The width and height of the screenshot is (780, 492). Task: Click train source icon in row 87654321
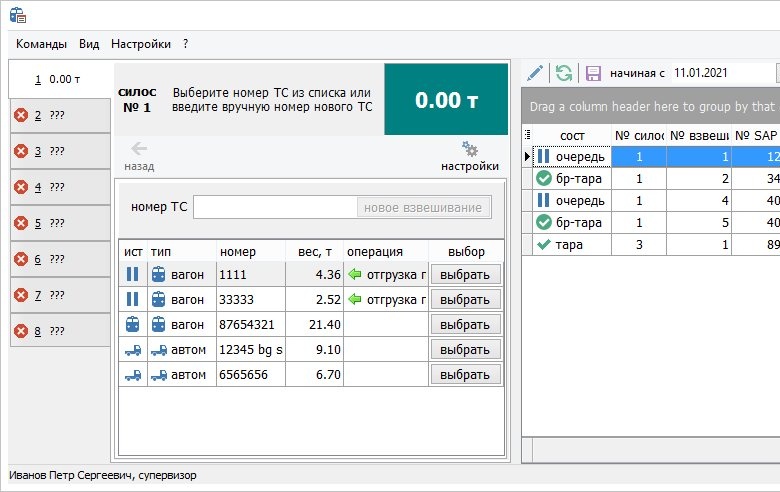132,324
